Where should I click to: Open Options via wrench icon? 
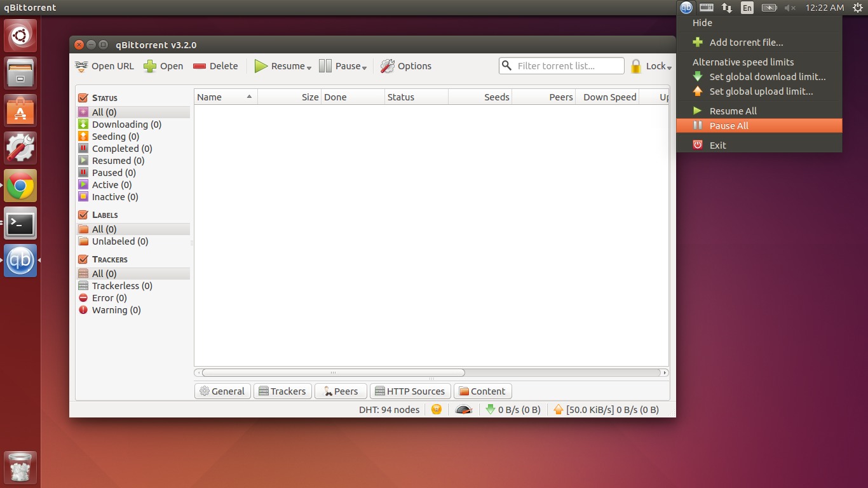coord(388,66)
